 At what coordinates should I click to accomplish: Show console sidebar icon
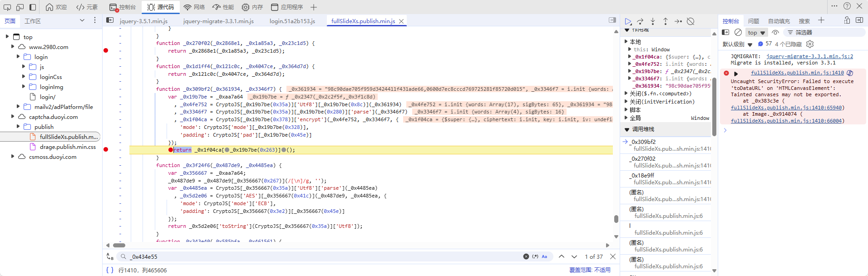pos(725,32)
